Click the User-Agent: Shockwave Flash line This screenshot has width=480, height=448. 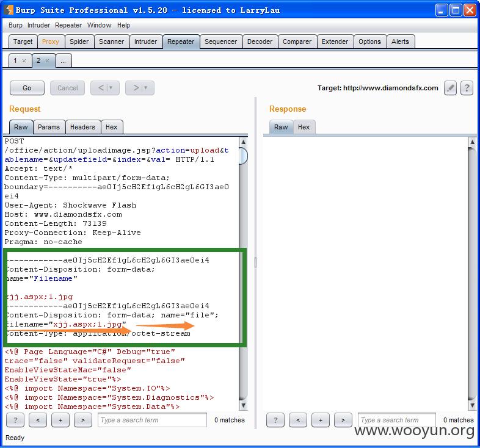click(x=70, y=205)
